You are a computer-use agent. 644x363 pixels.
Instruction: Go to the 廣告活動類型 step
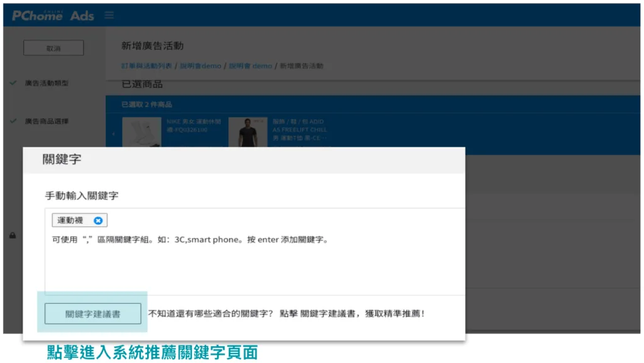[x=47, y=83]
